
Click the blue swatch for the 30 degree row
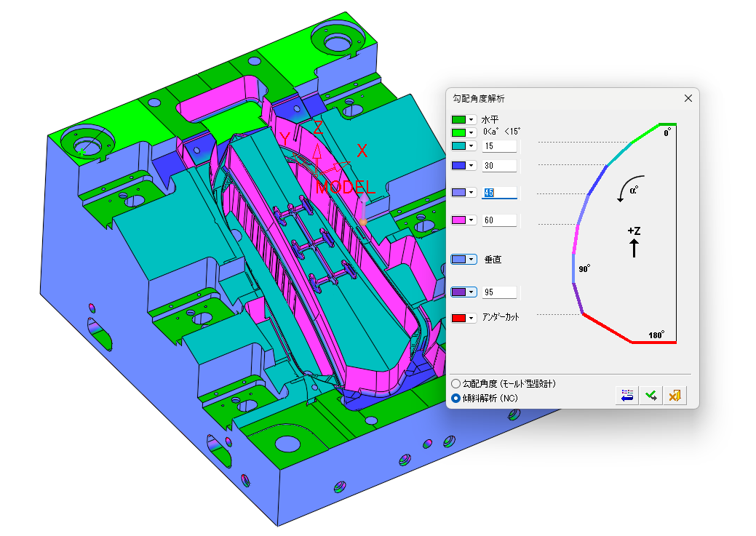(x=458, y=165)
